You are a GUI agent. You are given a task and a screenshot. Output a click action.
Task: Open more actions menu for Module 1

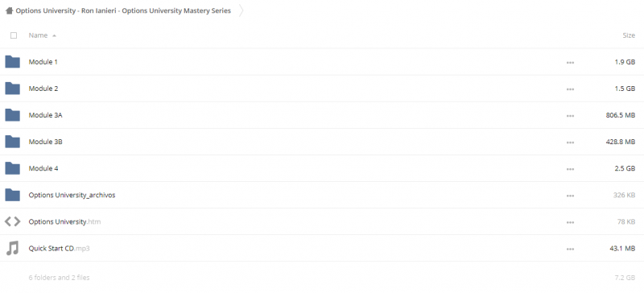click(x=570, y=63)
